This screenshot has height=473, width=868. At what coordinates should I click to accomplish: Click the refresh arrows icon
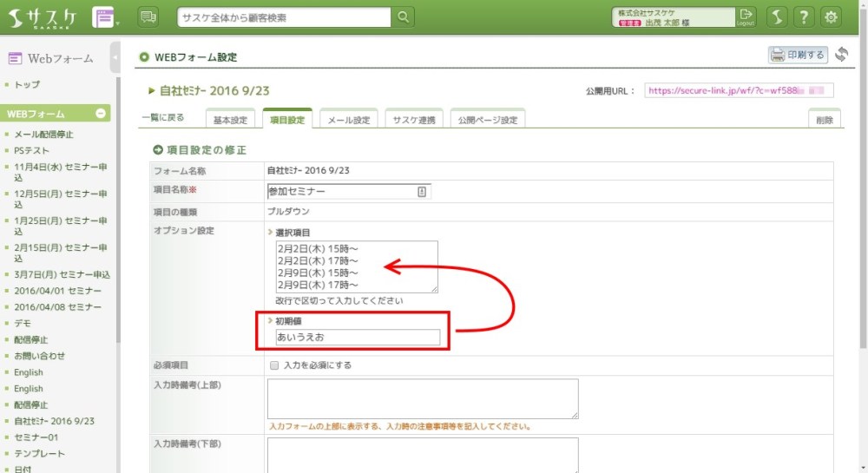[841, 55]
